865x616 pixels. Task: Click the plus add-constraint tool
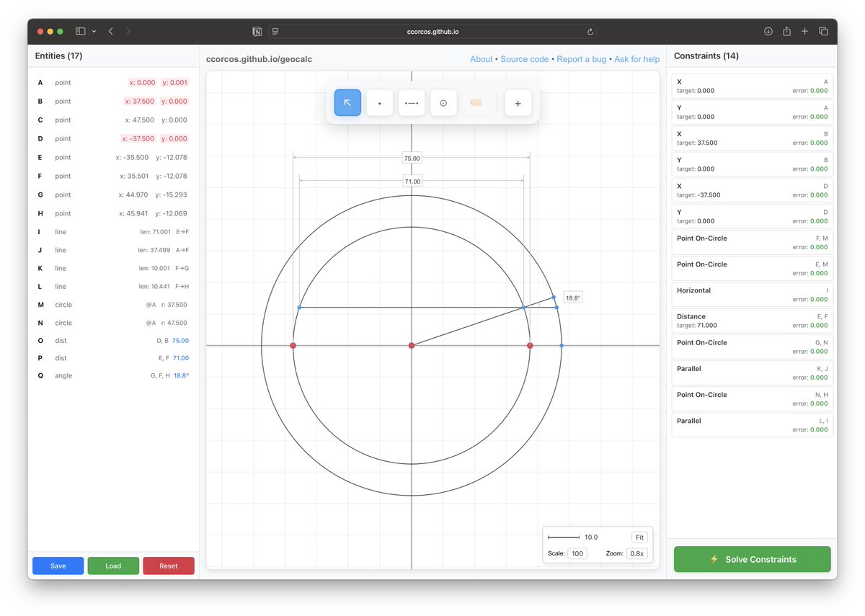[518, 103]
